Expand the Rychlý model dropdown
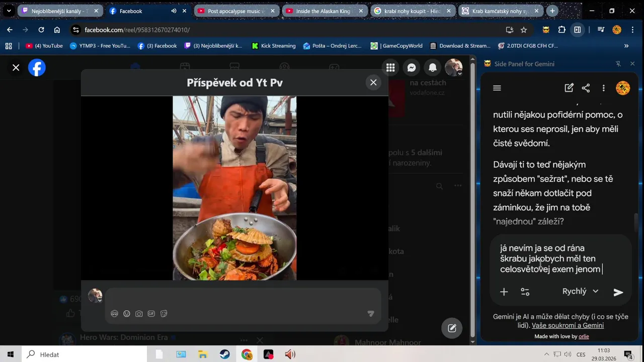This screenshot has height=362, width=644. [x=580, y=291]
